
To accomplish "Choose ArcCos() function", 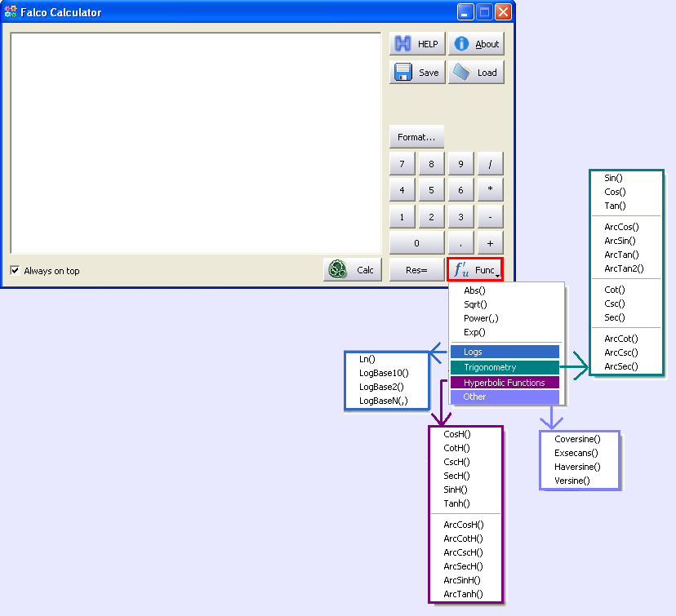I will coord(621,227).
